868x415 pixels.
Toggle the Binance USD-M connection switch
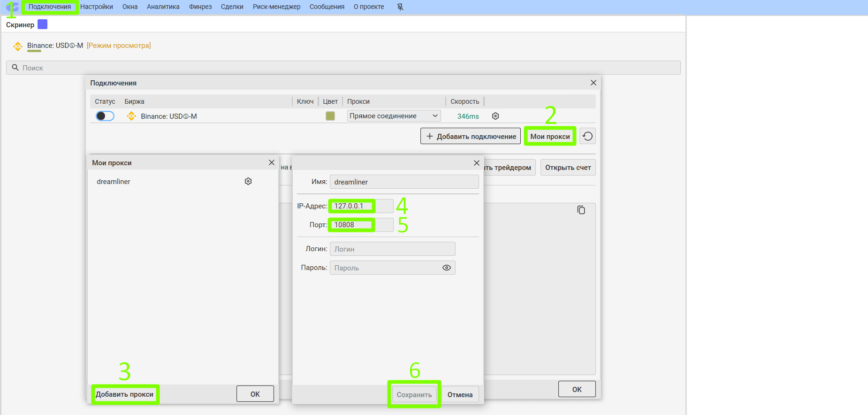[105, 116]
